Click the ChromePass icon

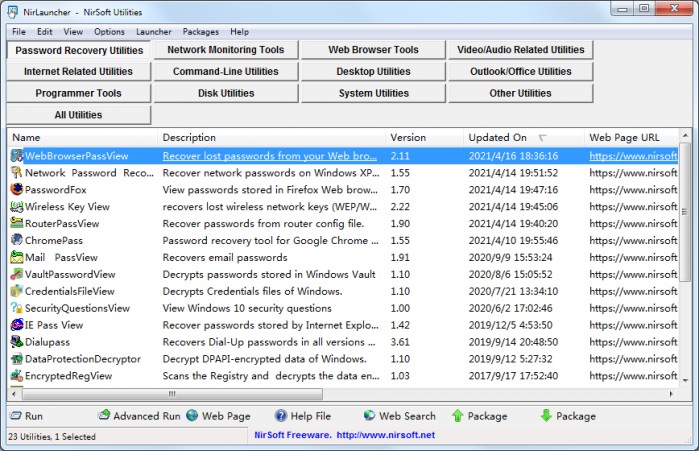pyautogui.click(x=16, y=240)
